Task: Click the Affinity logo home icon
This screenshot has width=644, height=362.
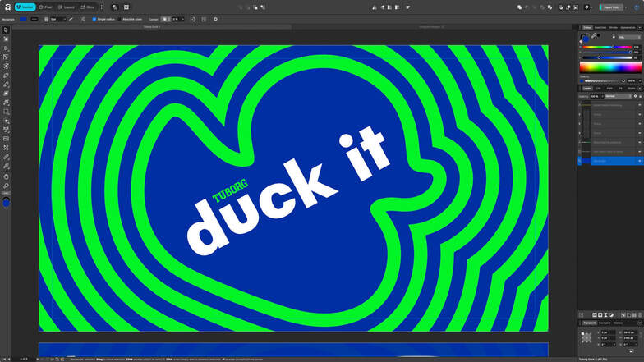Action: coord(6,7)
